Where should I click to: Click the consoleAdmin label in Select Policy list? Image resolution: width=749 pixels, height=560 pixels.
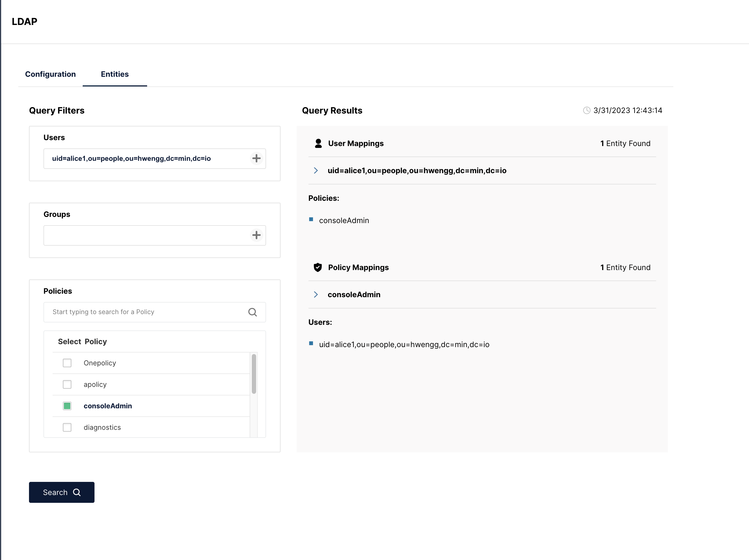coord(108,406)
